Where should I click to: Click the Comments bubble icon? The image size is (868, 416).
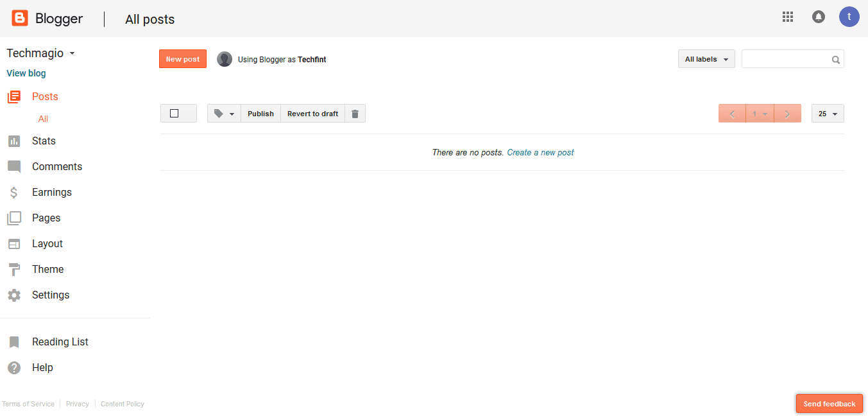14,167
